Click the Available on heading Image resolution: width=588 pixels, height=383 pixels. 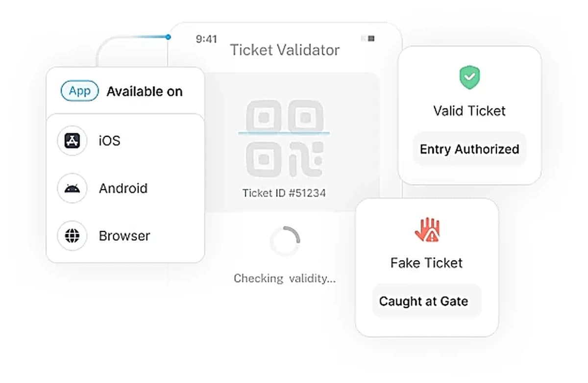point(145,92)
